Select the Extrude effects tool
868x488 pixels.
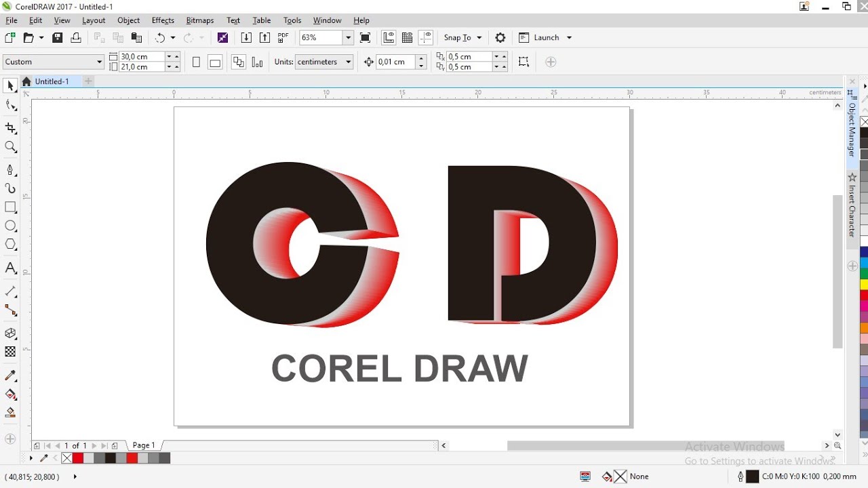[10, 333]
